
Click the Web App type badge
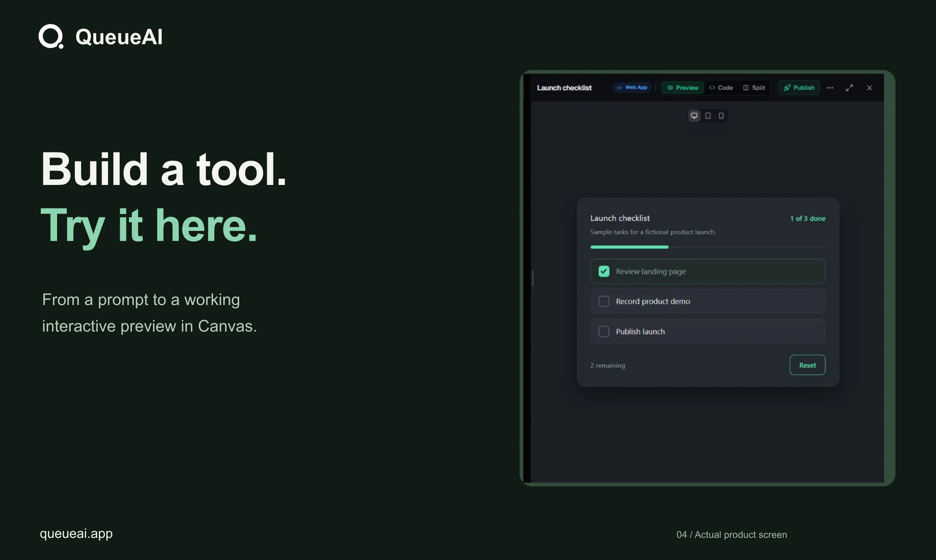coord(632,88)
